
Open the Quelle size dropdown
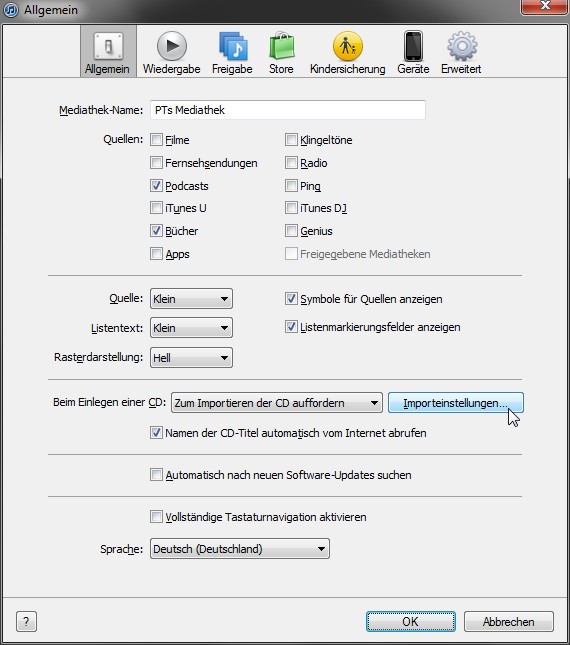coord(191,299)
